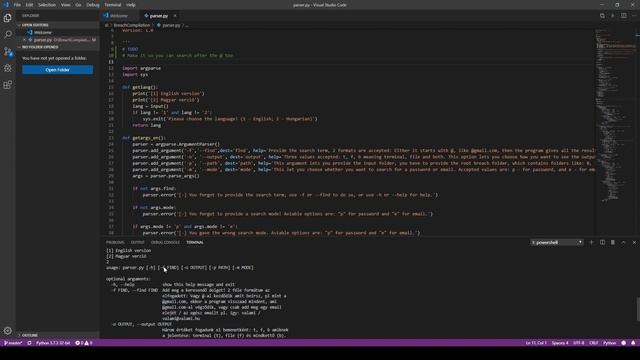Image resolution: width=640 pixels, height=360 pixels.
Task: Close the parser.py editor tab
Action: pyautogui.click(x=175, y=16)
